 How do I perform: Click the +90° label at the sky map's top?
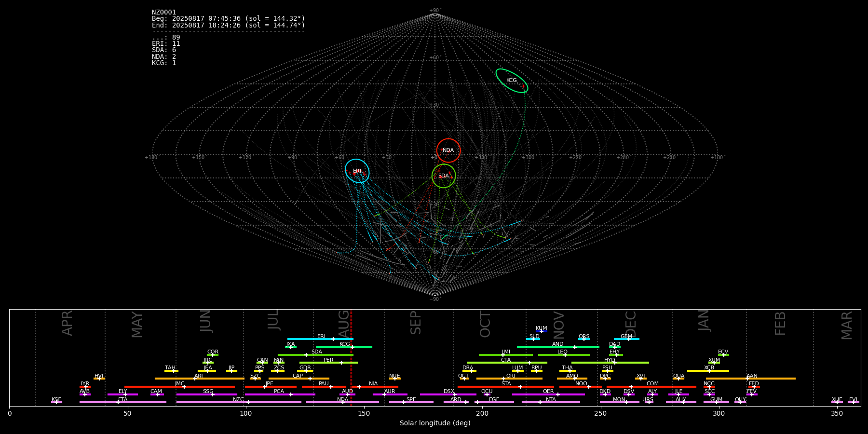coord(435,11)
